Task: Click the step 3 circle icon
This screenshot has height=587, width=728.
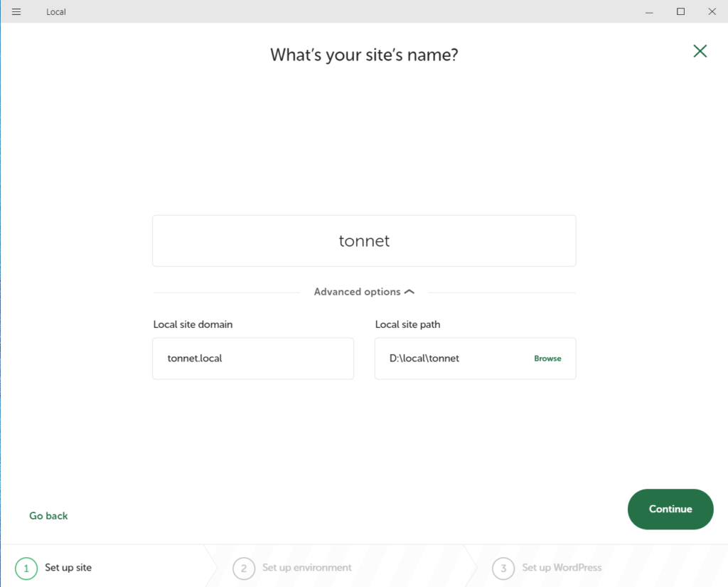Action: click(x=503, y=569)
